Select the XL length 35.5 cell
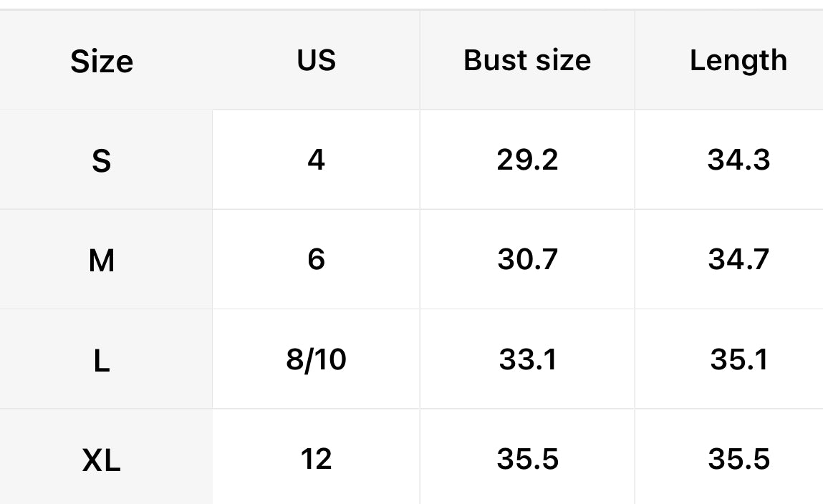 pyautogui.click(x=738, y=459)
